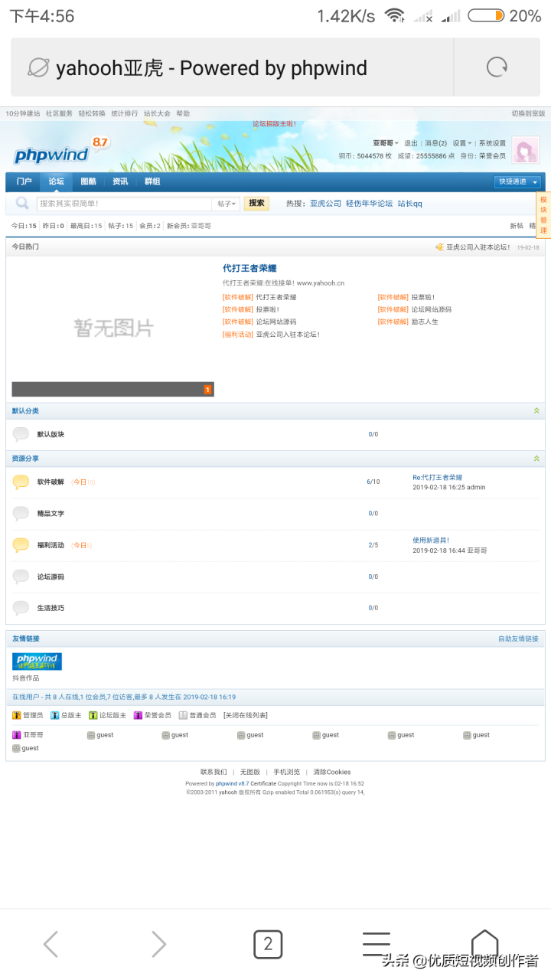
Task: Tap the browser home icon
Action: (x=484, y=942)
